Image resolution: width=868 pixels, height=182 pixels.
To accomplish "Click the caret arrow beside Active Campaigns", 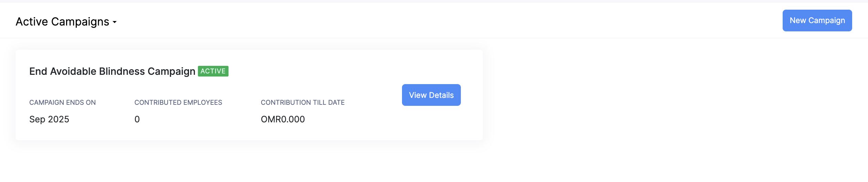I will click(115, 22).
